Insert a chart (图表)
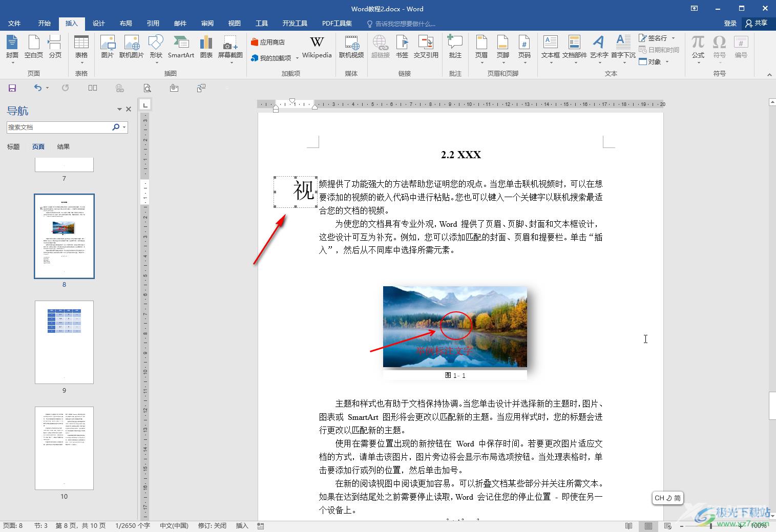 pos(206,47)
